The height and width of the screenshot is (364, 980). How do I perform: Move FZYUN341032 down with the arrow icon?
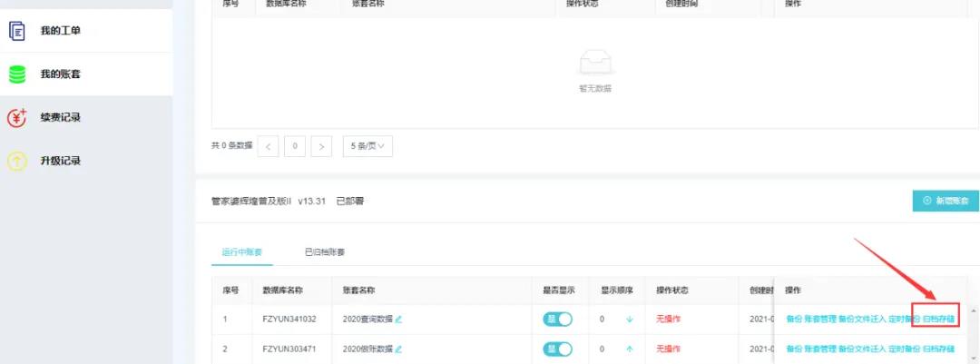[629, 320]
